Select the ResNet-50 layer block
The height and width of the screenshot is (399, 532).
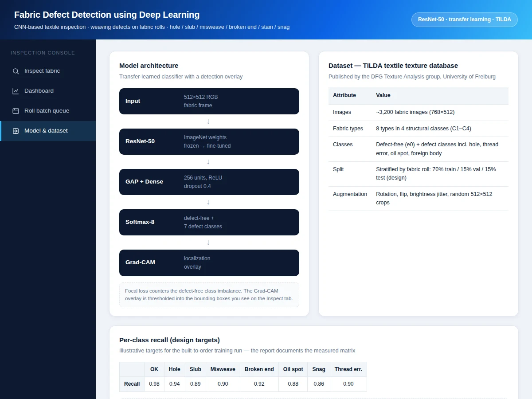209,141
